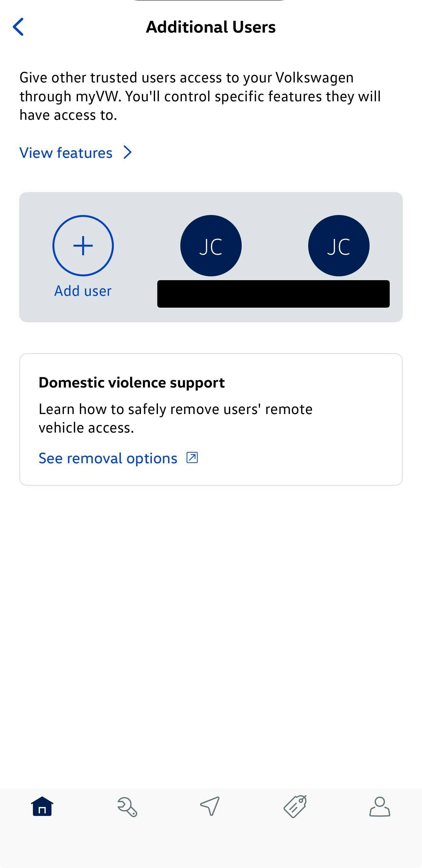Tap the Domestic violence support heading

click(x=132, y=382)
